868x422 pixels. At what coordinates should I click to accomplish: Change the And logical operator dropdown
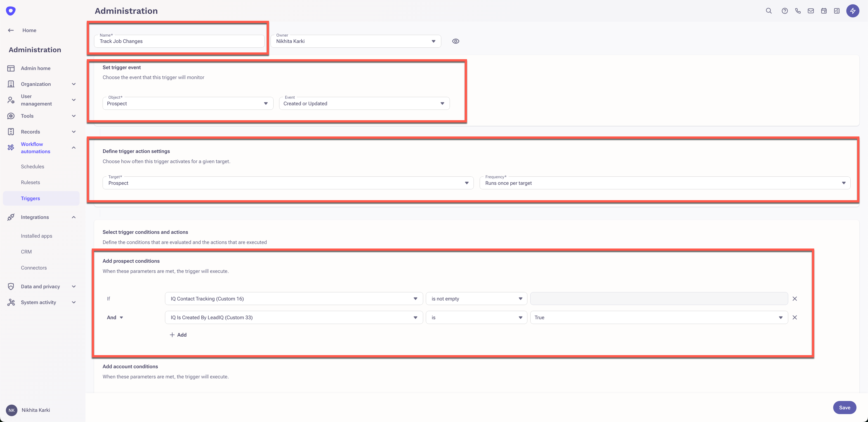coord(115,318)
